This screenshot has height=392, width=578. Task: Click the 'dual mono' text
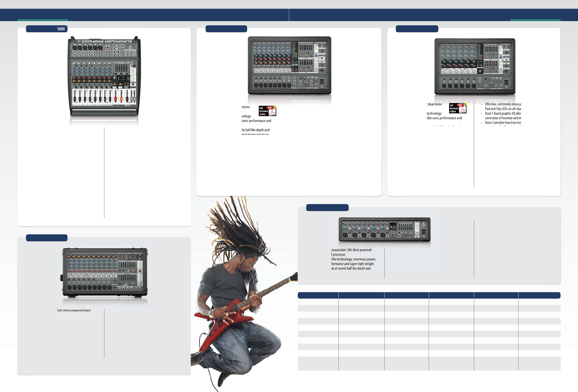435,104
